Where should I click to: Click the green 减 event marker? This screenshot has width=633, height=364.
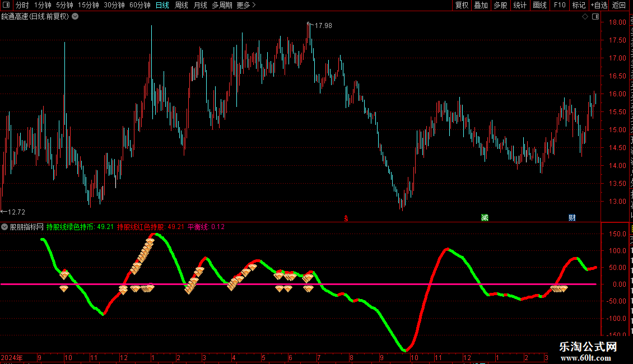click(485, 218)
